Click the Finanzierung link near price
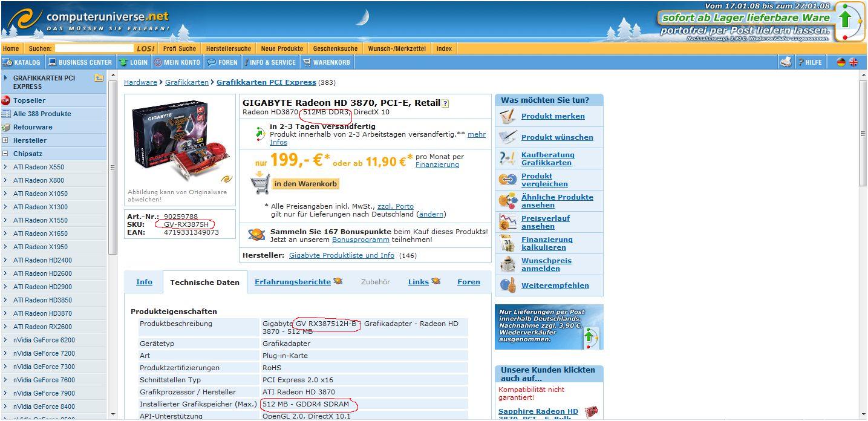This screenshot has height=421, width=868. [437, 165]
